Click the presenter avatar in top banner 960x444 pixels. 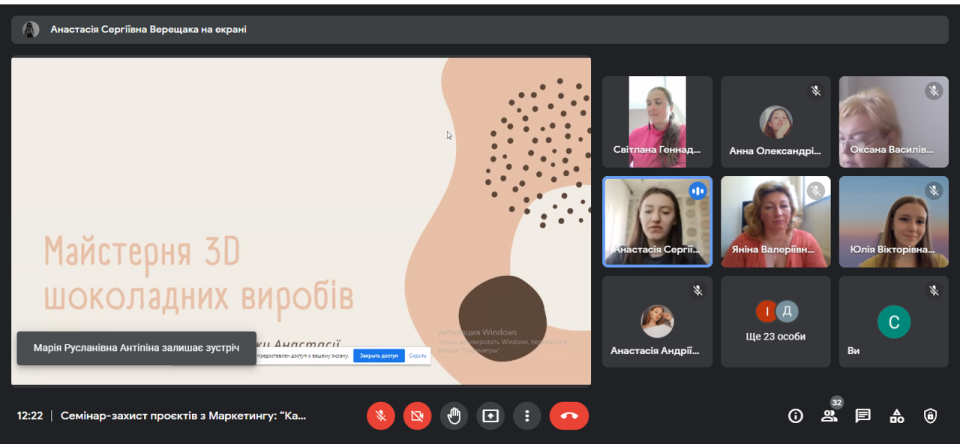31,29
